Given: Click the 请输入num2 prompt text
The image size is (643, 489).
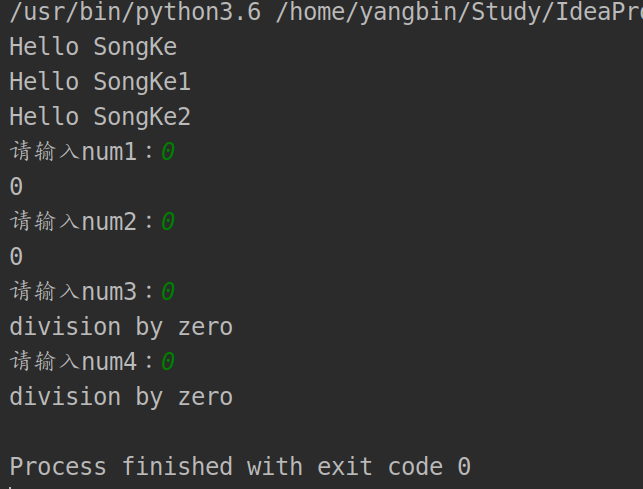Looking at the screenshot, I should pos(81,221).
